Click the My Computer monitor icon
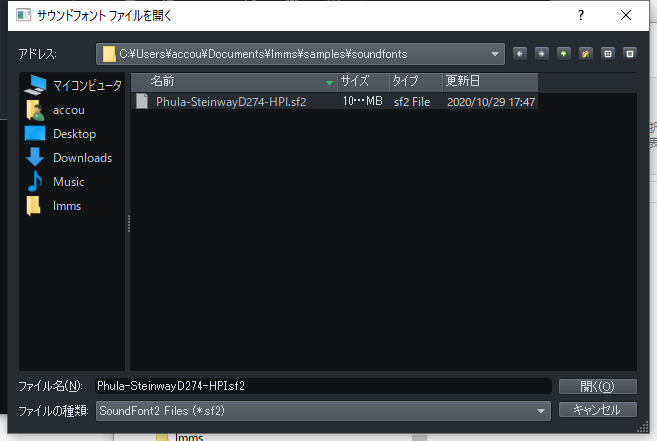Image resolution: width=657 pixels, height=441 pixels. 35,85
